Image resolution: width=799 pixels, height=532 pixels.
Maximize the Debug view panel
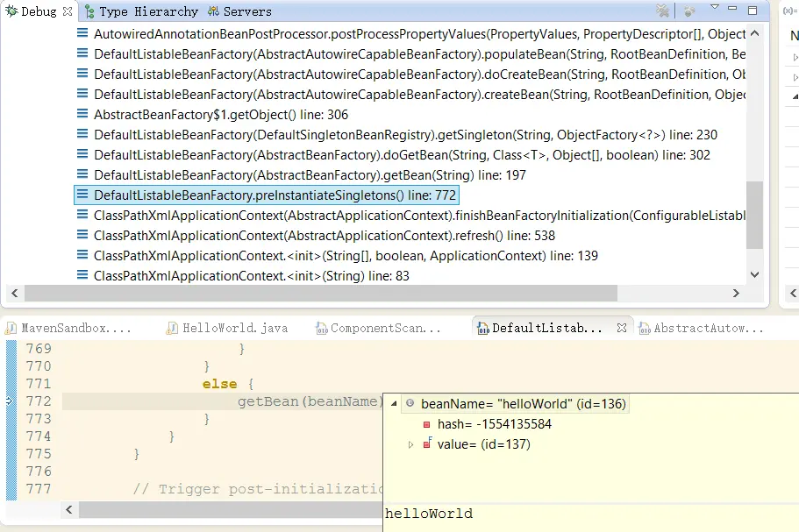pyautogui.click(x=753, y=11)
